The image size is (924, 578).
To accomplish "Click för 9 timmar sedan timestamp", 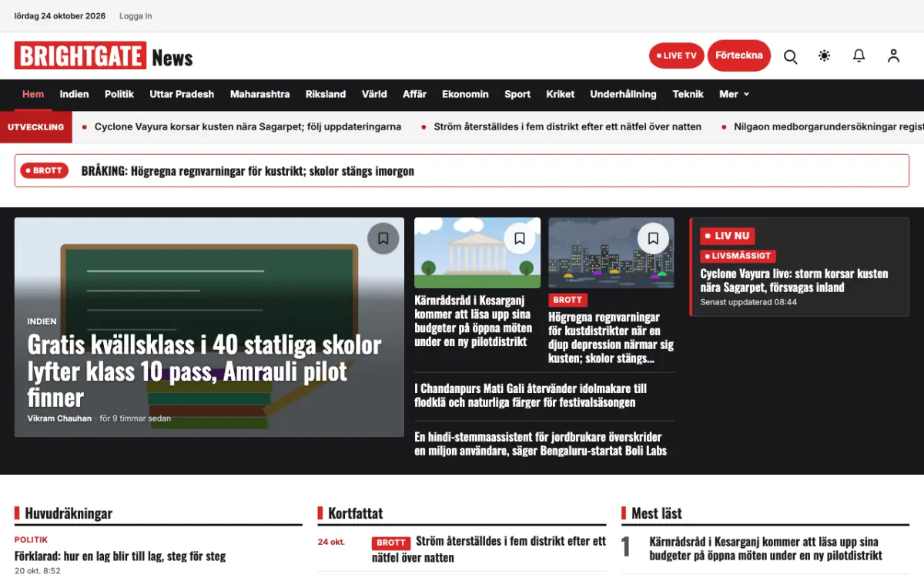I will pyautogui.click(x=136, y=418).
